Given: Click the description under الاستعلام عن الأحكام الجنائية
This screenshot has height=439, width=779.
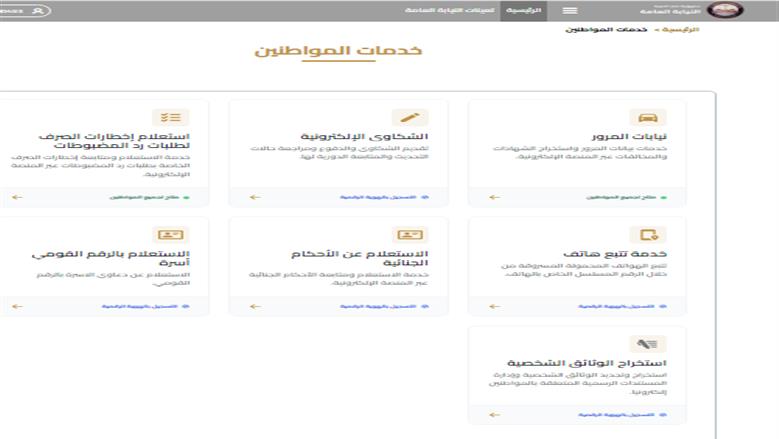Looking at the screenshot, I should coord(339,279).
